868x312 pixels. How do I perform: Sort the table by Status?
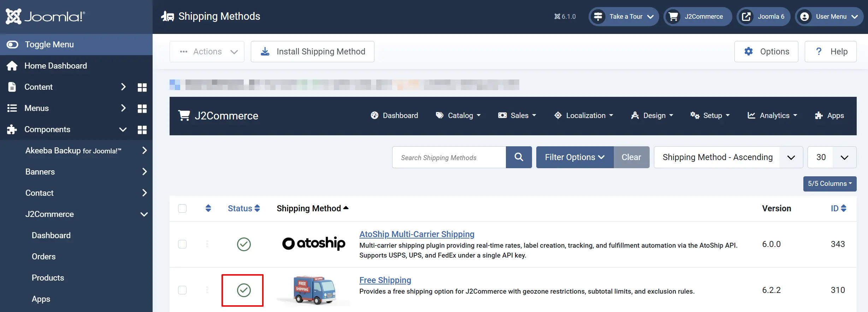coord(244,208)
